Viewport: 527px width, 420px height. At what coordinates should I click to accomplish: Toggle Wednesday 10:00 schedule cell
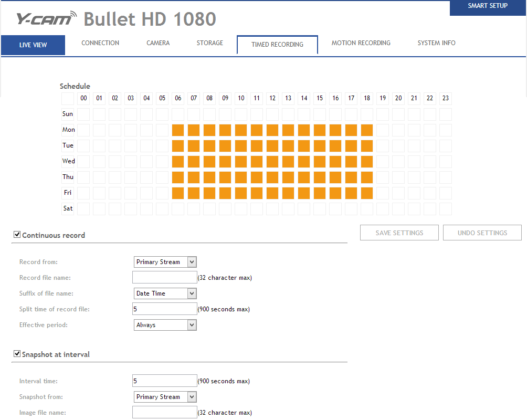click(x=241, y=162)
